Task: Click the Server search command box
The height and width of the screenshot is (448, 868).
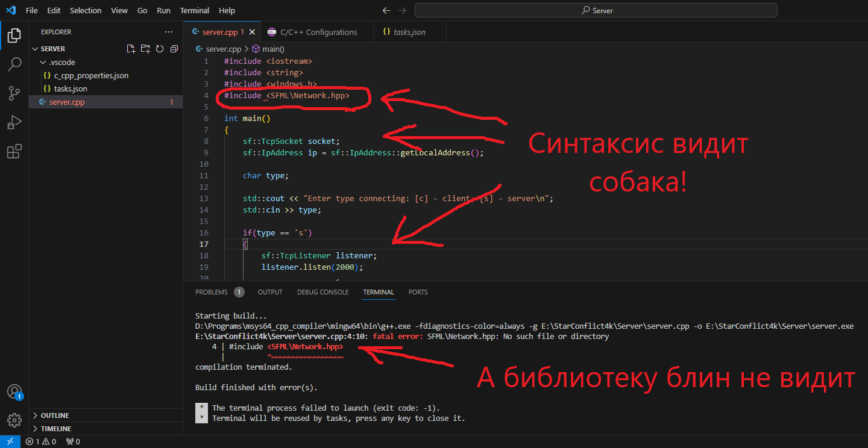Action: [x=596, y=10]
